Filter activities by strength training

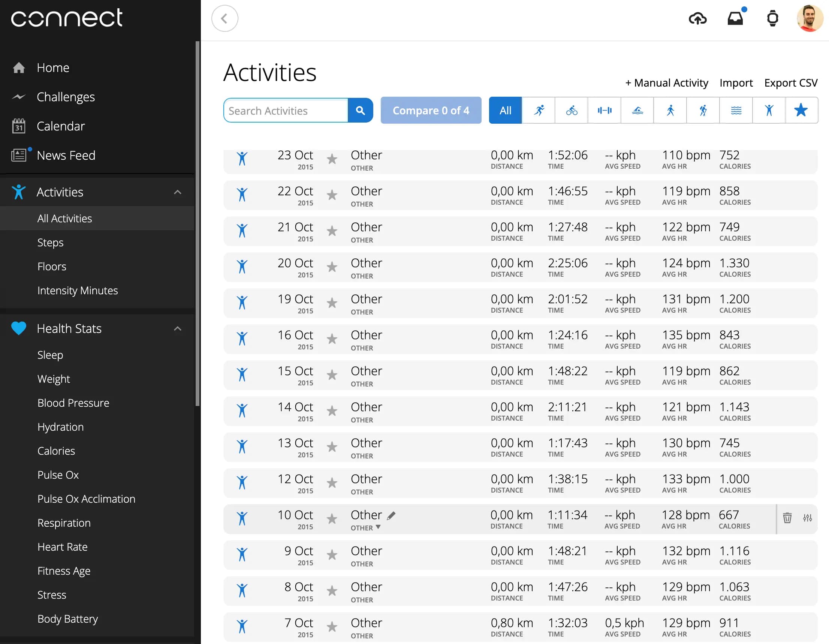604,110
